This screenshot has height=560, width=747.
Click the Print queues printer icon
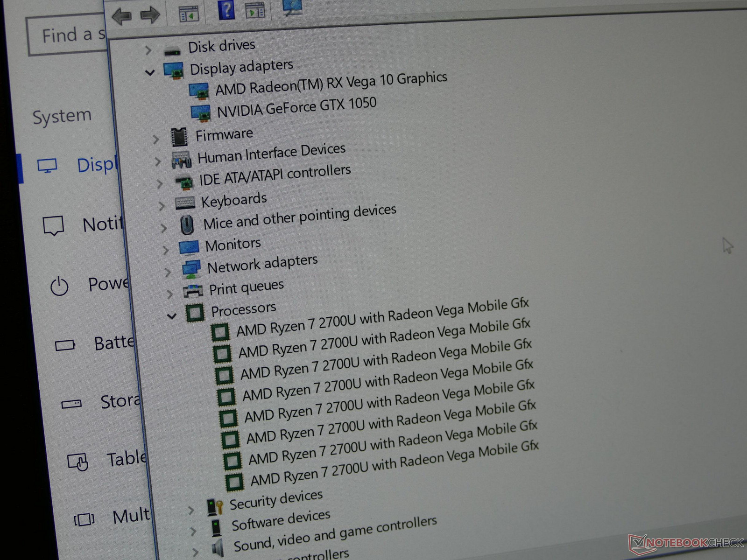tap(193, 291)
